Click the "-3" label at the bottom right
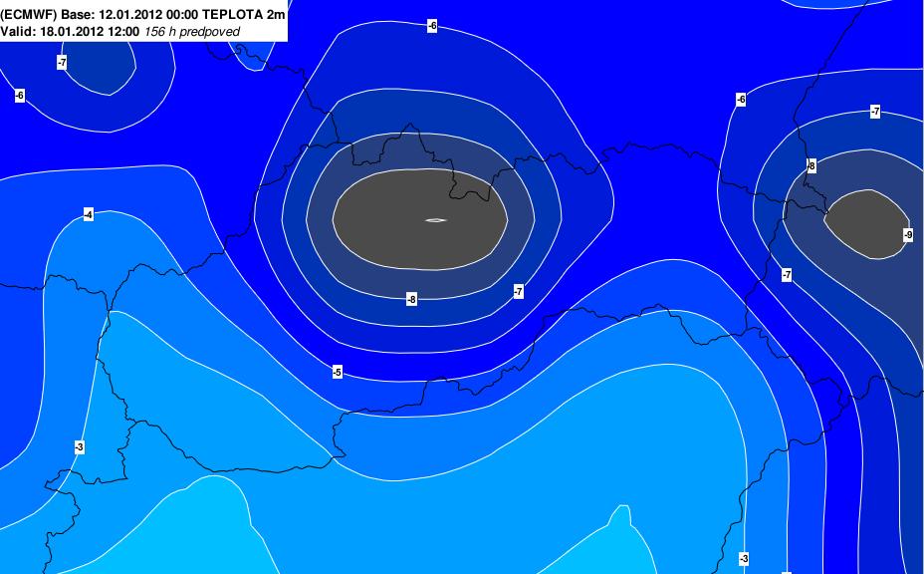The width and height of the screenshot is (924, 574). 743,557
